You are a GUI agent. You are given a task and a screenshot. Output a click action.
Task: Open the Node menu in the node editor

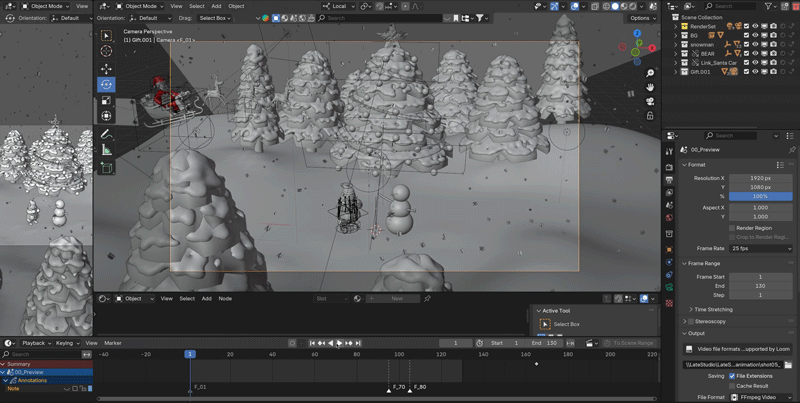click(225, 298)
